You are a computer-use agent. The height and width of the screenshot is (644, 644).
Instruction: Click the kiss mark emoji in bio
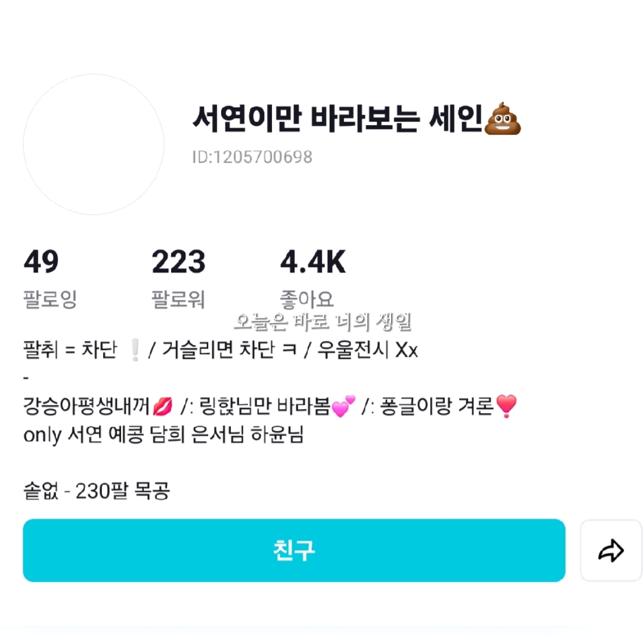point(162,407)
